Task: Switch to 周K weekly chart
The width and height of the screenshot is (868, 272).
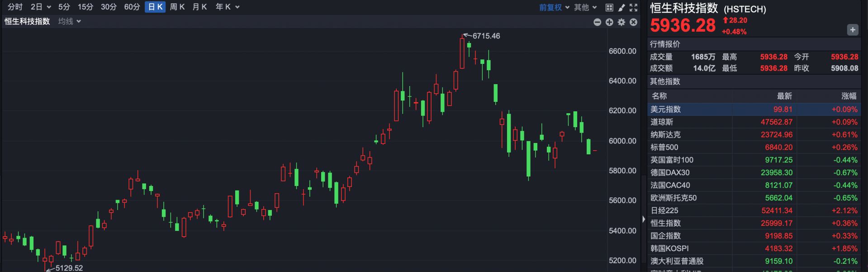Action: 177,7
